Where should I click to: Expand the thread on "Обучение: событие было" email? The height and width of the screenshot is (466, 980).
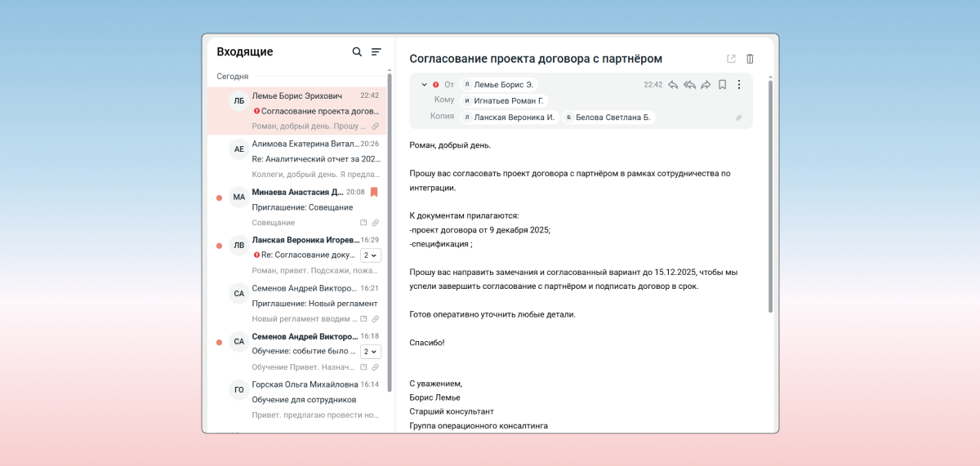(x=370, y=352)
